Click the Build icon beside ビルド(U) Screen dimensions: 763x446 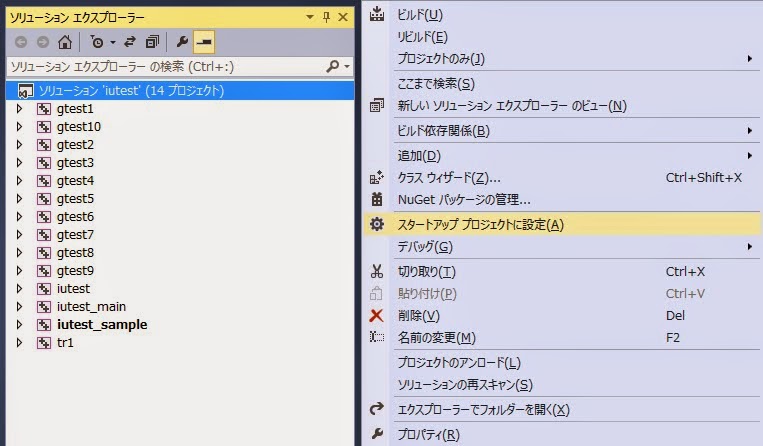(377, 14)
